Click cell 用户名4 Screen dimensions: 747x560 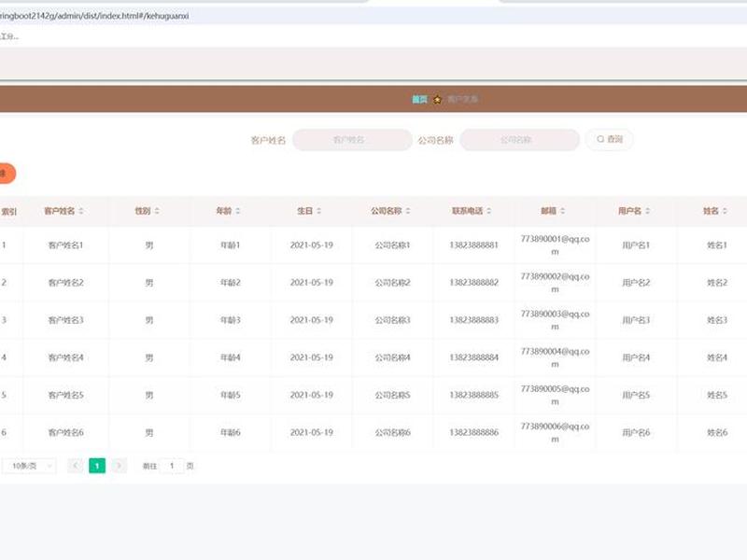(x=636, y=357)
